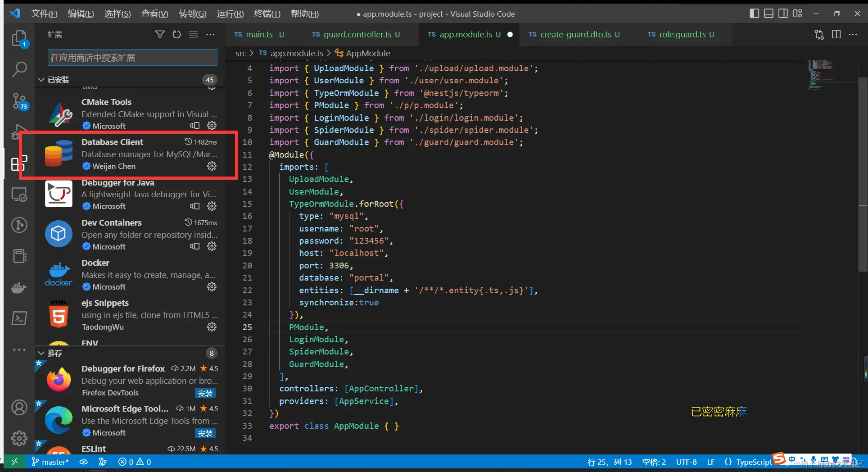Open the 终端(T) menu

(x=267, y=14)
